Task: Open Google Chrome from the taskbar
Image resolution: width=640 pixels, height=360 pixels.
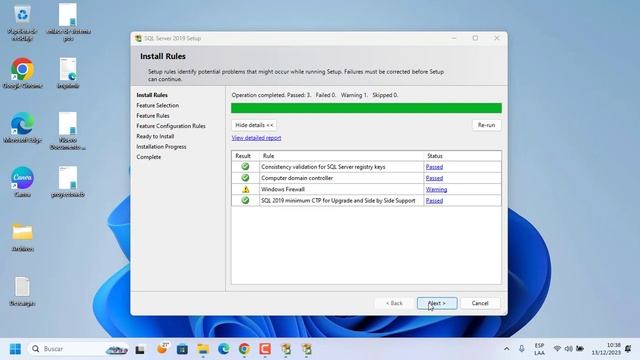Action: [244, 349]
